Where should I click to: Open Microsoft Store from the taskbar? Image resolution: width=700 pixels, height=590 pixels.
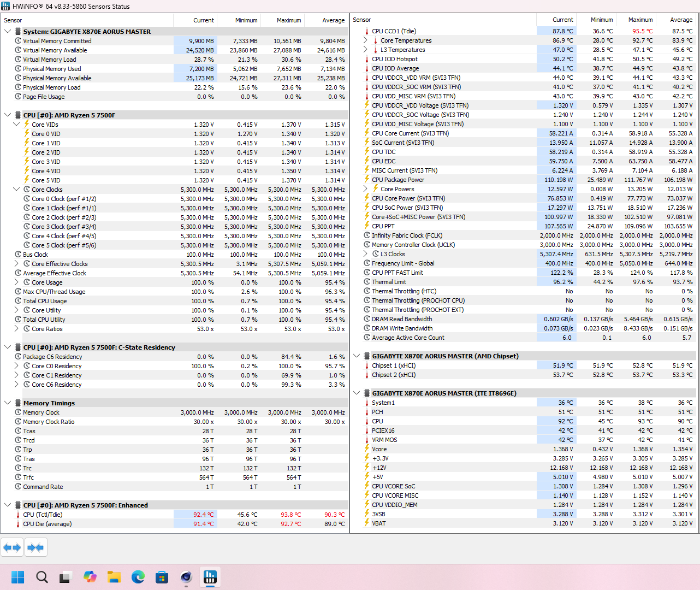click(162, 577)
